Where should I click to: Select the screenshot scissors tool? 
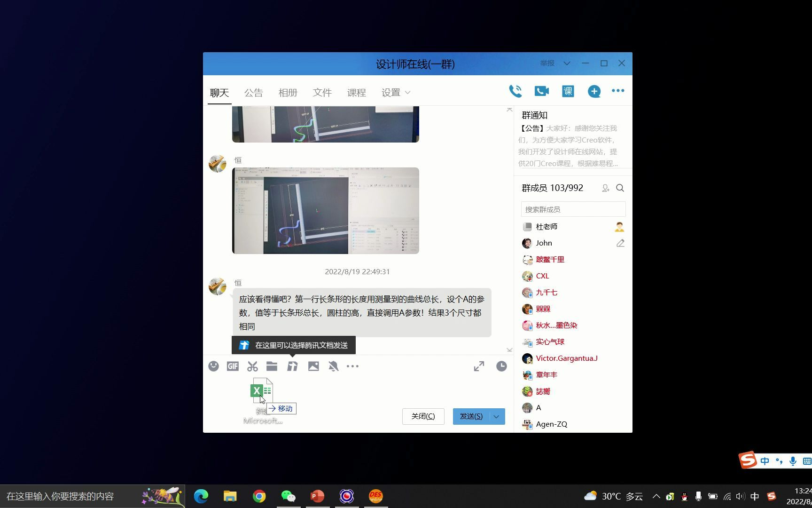tap(252, 366)
